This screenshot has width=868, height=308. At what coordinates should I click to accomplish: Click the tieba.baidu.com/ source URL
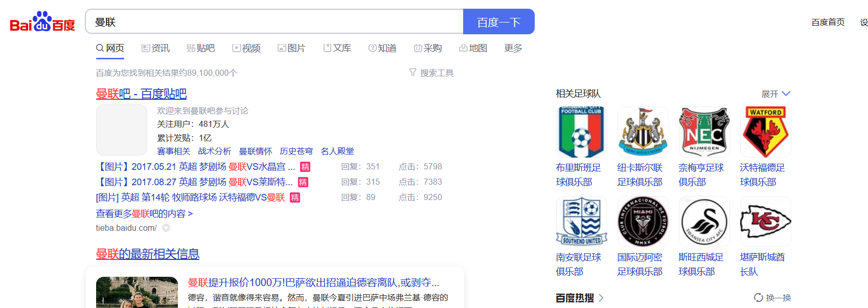point(126,228)
